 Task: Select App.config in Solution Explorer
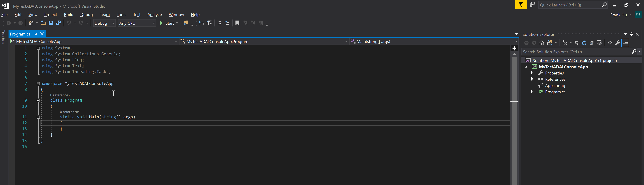pyautogui.click(x=555, y=85)
